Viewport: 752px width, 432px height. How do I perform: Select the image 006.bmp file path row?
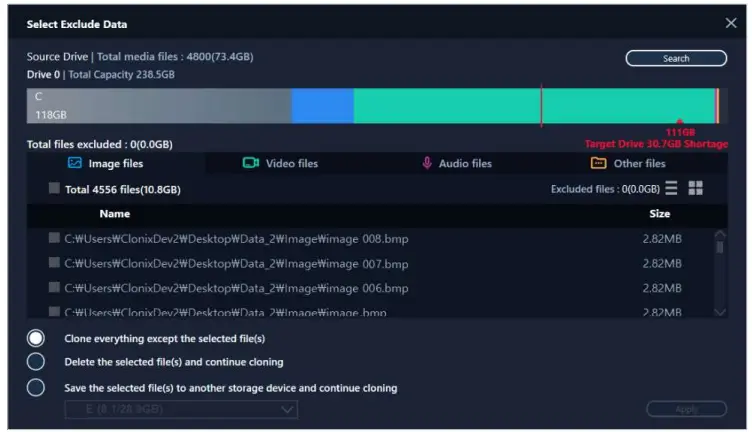click(x=236, y=288)
